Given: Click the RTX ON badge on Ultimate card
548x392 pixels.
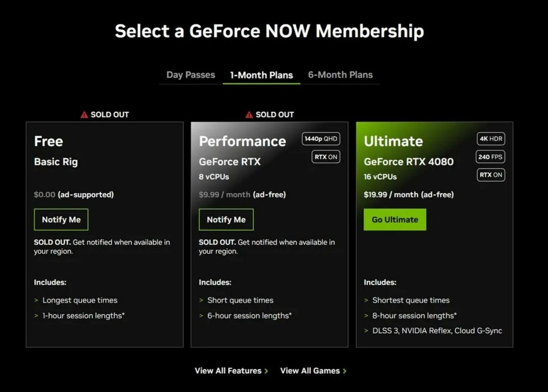Looking at the screenshot, I should [x=490, y=174].
